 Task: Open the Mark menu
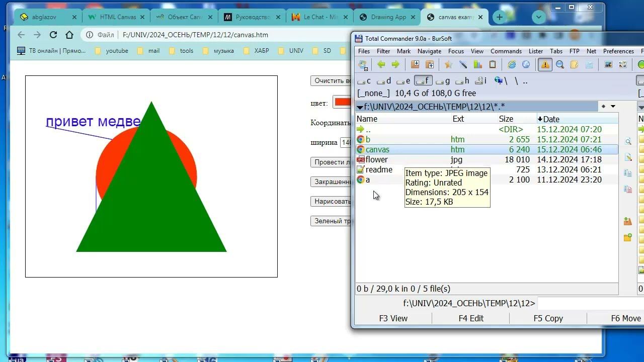[404, 51]
